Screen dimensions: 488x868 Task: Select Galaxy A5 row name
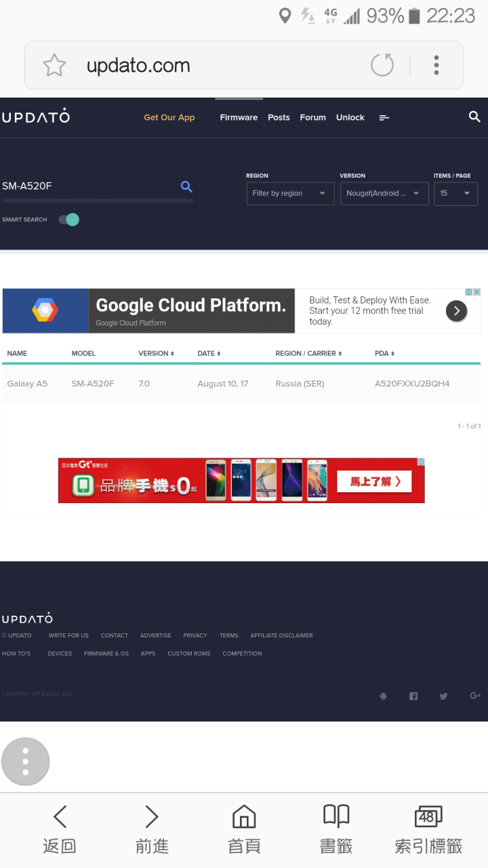(x=27, y=384)
